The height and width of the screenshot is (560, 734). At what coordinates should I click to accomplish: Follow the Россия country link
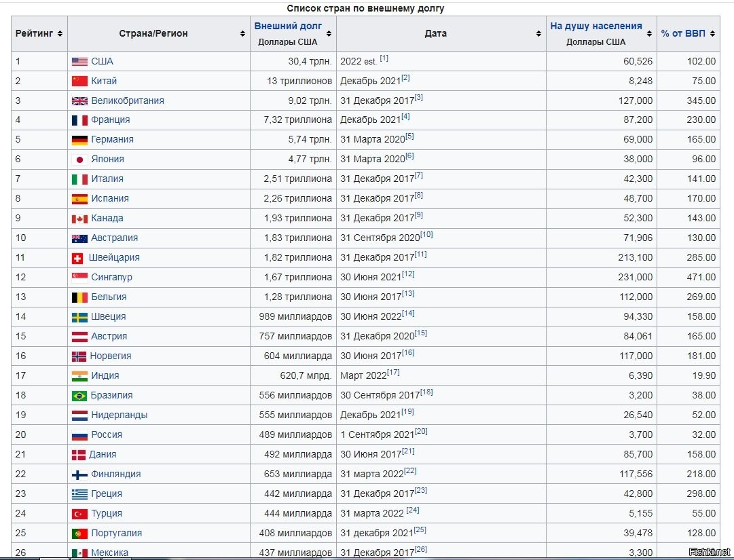(107, 435)
